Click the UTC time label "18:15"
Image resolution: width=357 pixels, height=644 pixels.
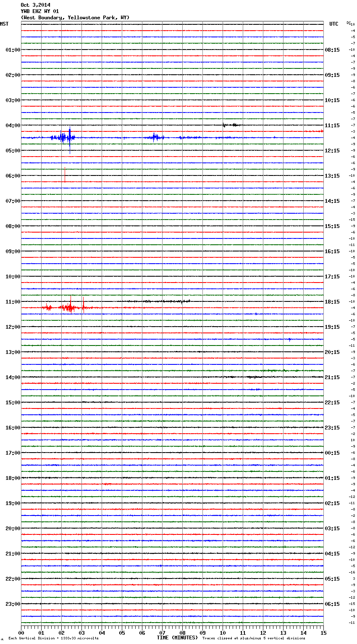click(x=332, y=302)
